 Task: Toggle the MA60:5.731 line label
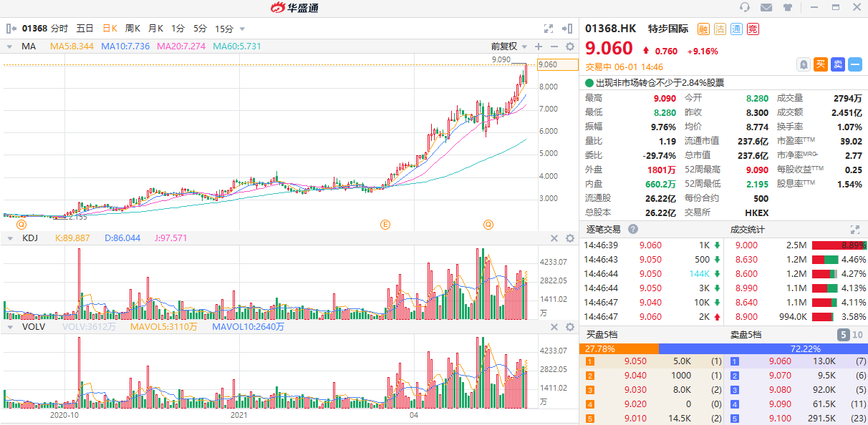click(x=237, y=47)
